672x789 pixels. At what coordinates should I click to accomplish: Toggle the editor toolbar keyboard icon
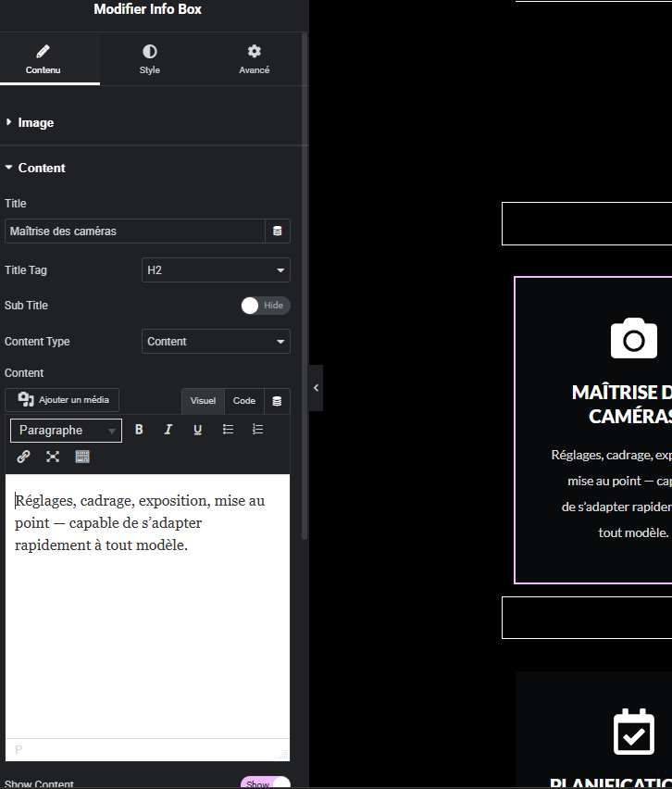pyautogui.click(x=82, y=457)
